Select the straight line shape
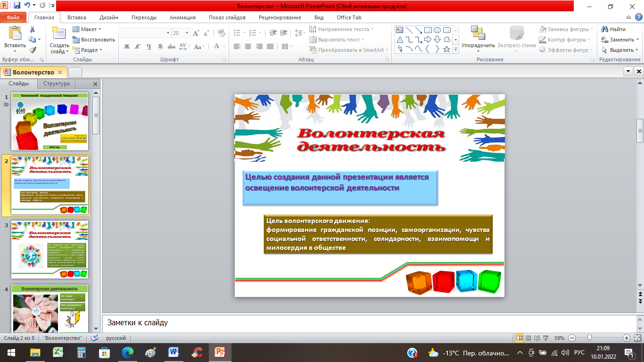 coord(410,30)
